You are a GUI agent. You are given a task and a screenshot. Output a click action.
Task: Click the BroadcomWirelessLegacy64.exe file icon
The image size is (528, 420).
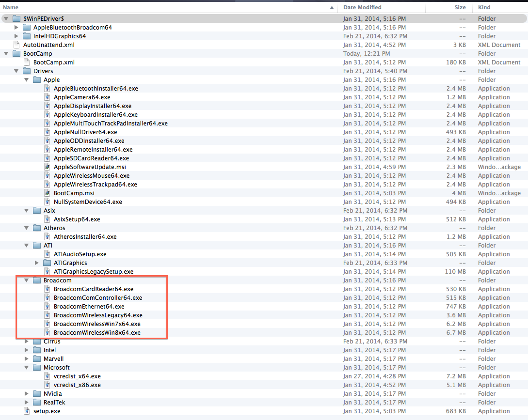coord(48,315)
